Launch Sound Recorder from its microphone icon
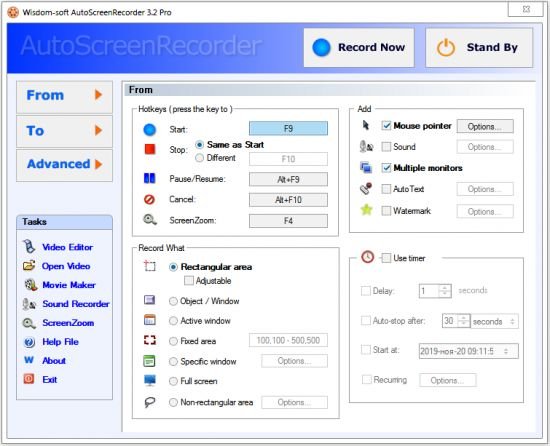Screen dimensions: 550x446 (29, 304)
